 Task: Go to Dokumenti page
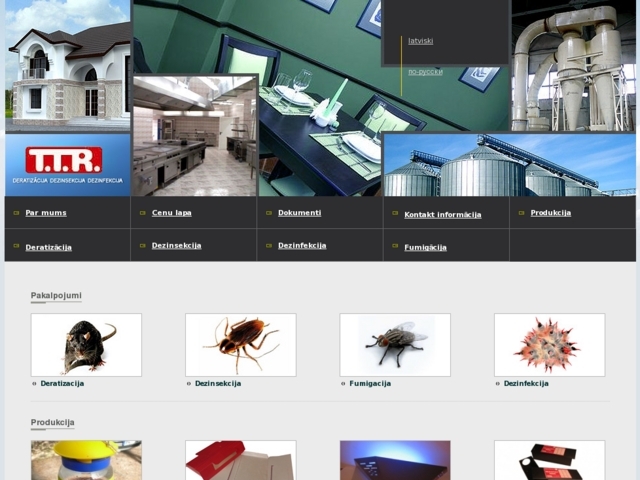pyautogui.click(x=300, y=213)
